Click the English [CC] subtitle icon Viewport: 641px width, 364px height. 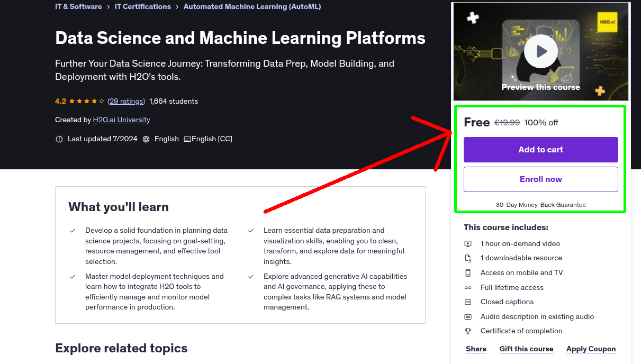click(x=187, y=139)
